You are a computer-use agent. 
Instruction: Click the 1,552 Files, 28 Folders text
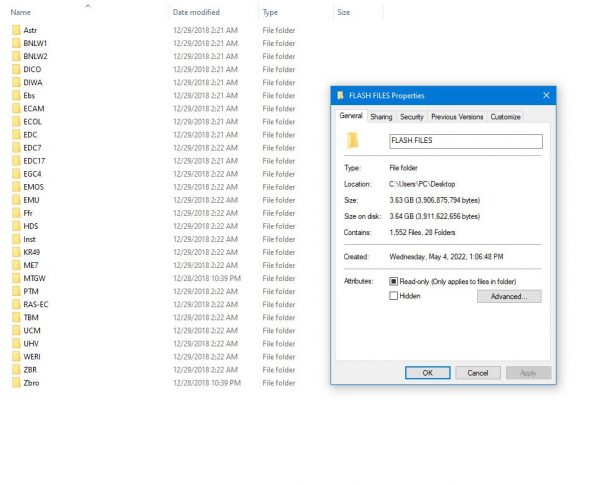pos(422,232)
